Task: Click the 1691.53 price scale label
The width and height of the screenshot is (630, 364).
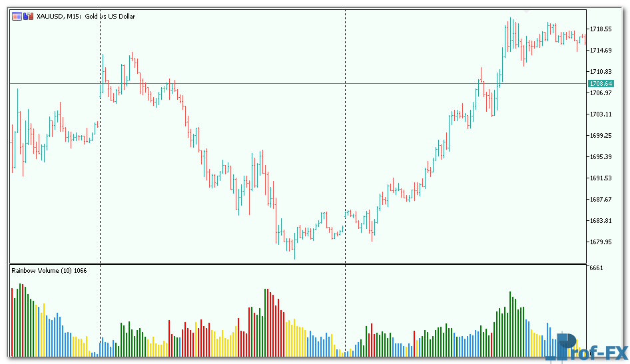Action: 600,178
